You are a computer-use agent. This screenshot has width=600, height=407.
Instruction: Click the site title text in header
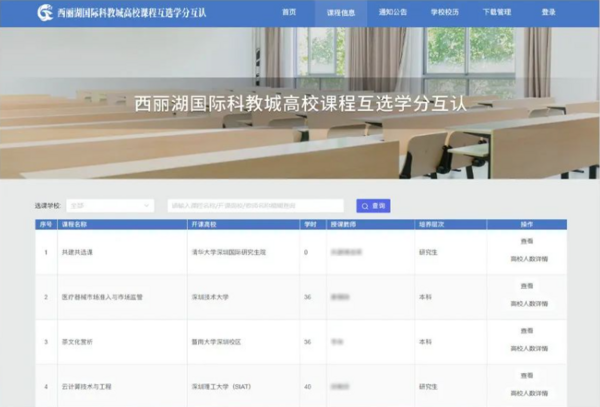tap(132, 13)
